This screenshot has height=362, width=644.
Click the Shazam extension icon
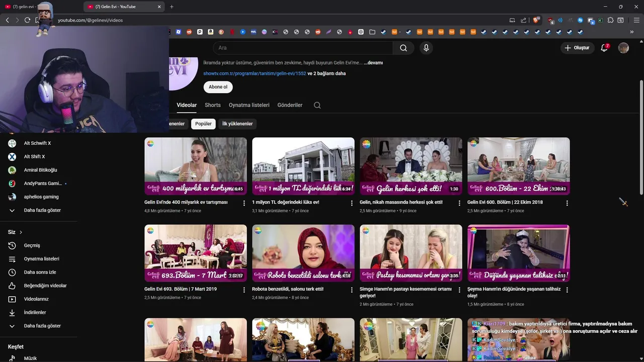coord(580,20)
